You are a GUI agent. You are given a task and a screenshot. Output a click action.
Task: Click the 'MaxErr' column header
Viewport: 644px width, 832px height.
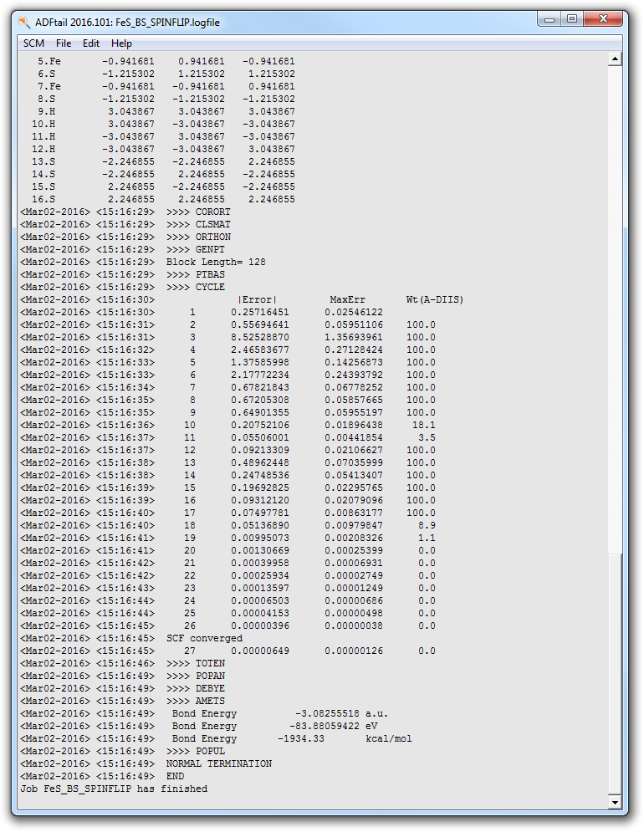pos(348,300)
